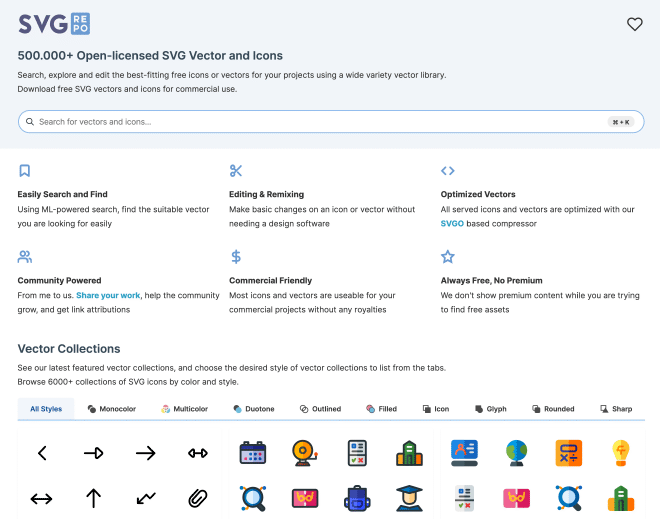Click the heart favorites icon in header

point(634,24)
